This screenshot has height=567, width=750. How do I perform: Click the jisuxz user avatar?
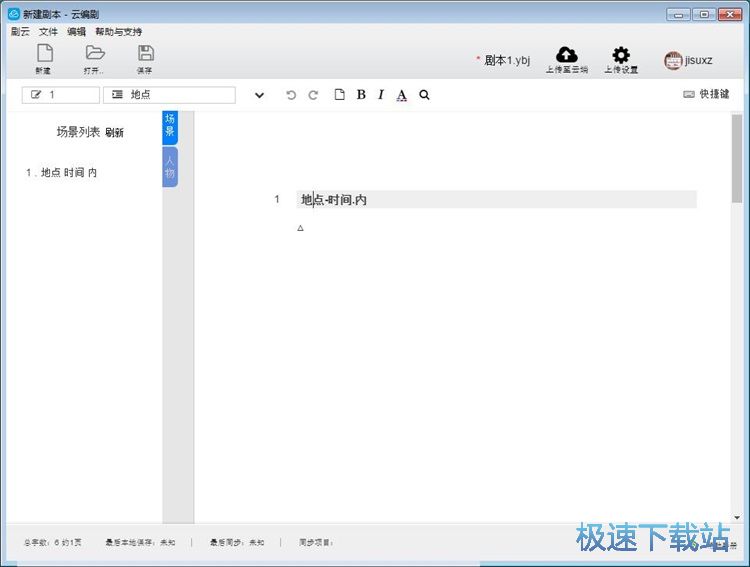673,61
